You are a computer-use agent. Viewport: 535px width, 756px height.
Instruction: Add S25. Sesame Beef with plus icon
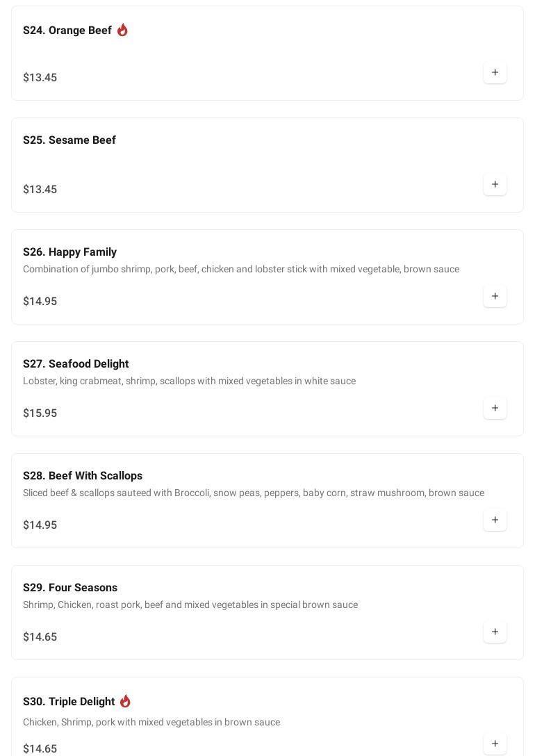(495, 184)
